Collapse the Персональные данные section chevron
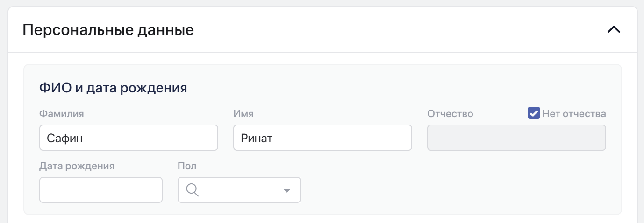Screen dimensions: 644x223 tap(614, 30)
